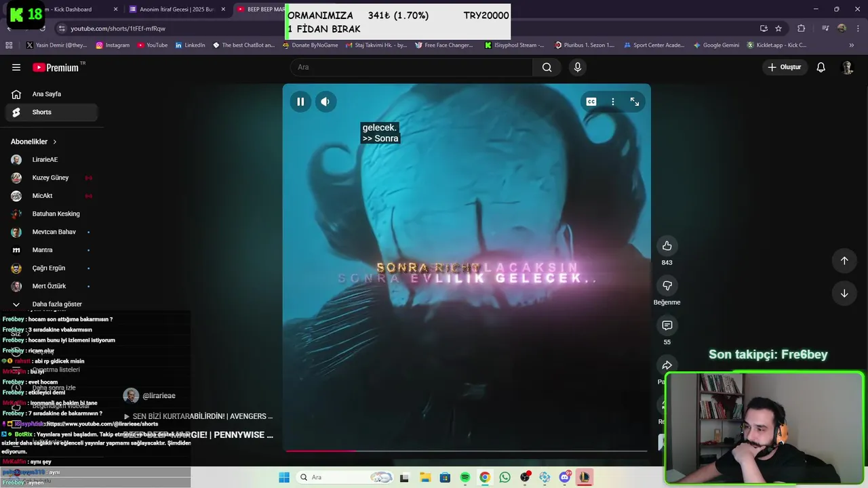Open the Donate ByNoGame bookmark

(x=309, y=45)
